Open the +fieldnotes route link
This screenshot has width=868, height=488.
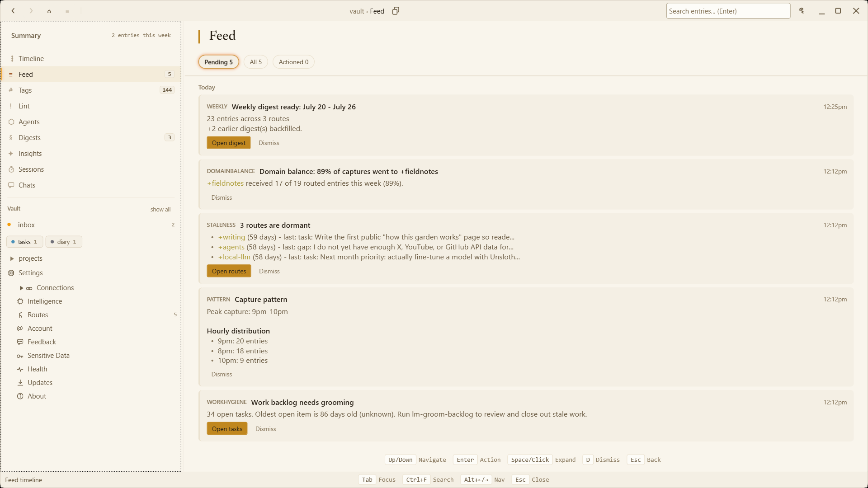(x=225, y=183)
